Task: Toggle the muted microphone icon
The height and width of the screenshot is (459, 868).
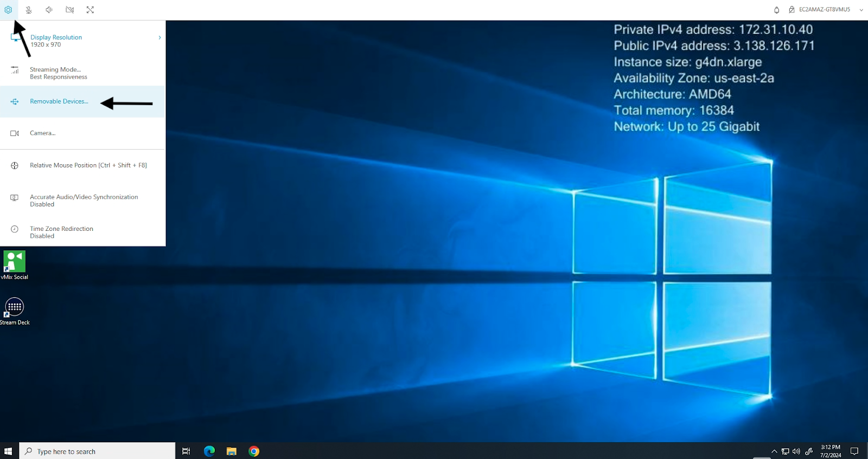Action: click(x=29, y=10)
